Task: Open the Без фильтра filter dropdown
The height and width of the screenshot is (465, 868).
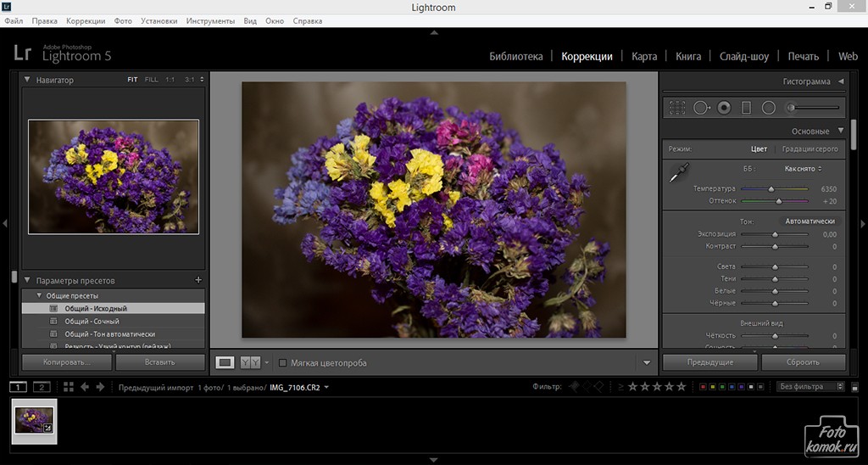Action: (810, 387)
